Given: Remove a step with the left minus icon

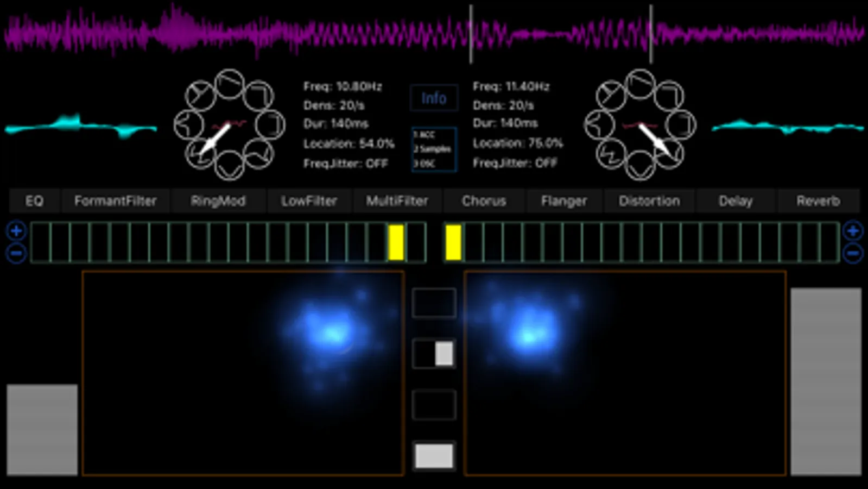Looking at the screenshot, I should click(x=16, y=253).
